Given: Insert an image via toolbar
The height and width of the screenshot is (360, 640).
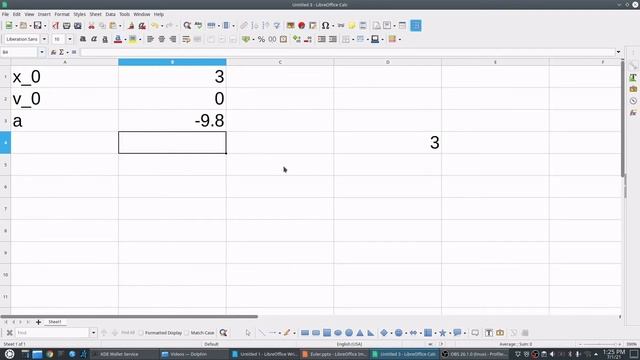Looking at the screenshot, I should [290, 26].
